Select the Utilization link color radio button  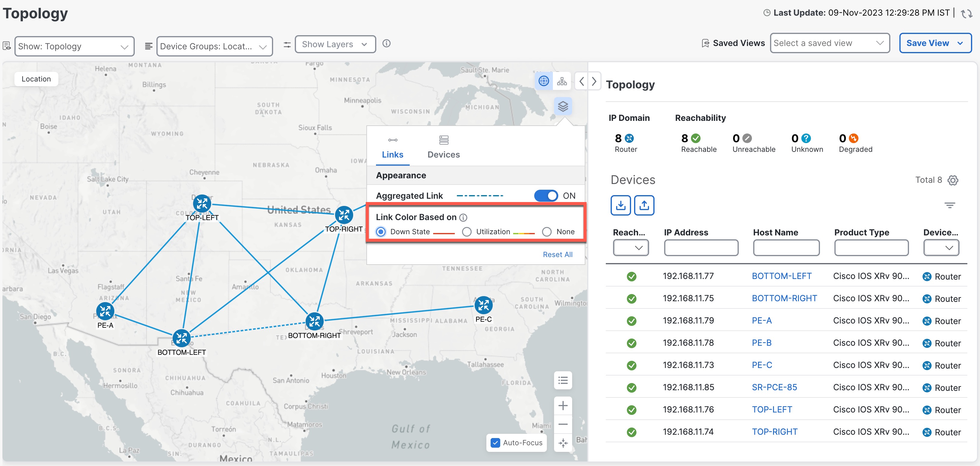467,232
